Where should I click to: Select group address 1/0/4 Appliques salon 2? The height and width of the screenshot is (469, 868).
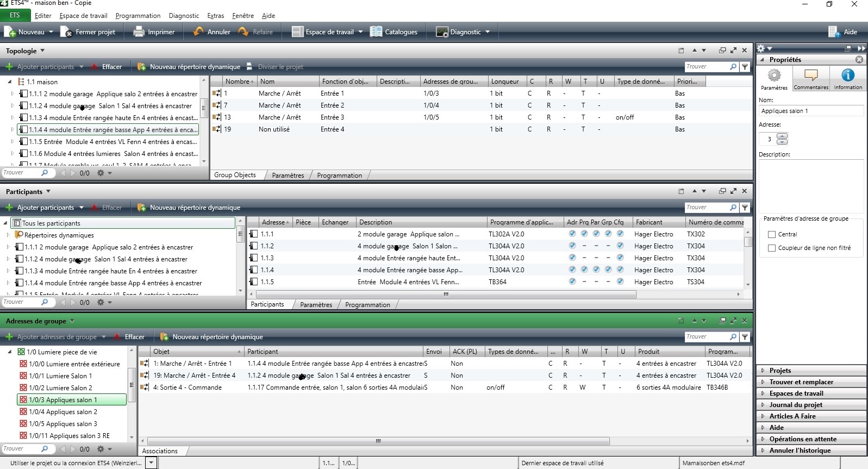(x=71, y=412)
